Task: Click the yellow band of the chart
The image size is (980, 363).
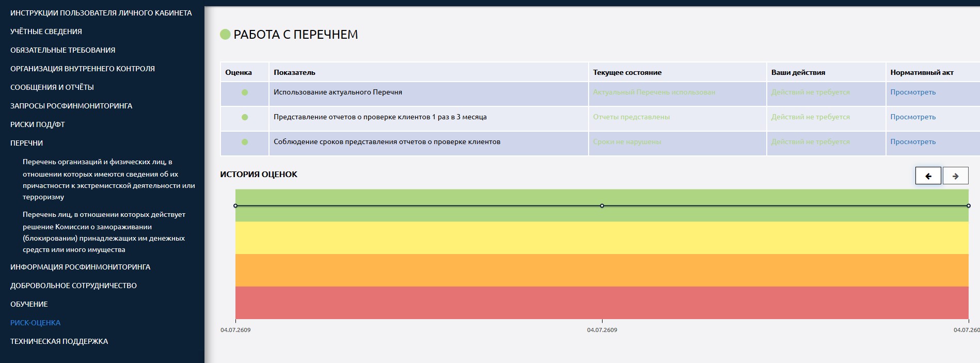Action: 602,238
